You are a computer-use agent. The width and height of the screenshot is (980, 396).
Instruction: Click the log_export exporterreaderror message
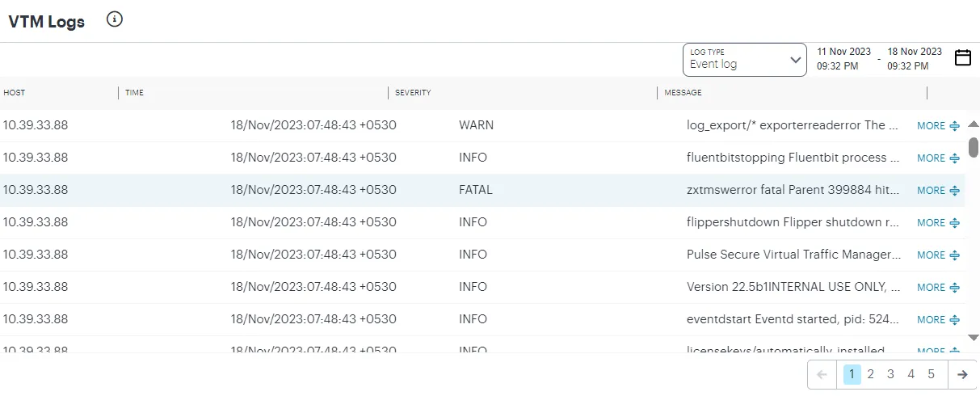tap(793, 126)
